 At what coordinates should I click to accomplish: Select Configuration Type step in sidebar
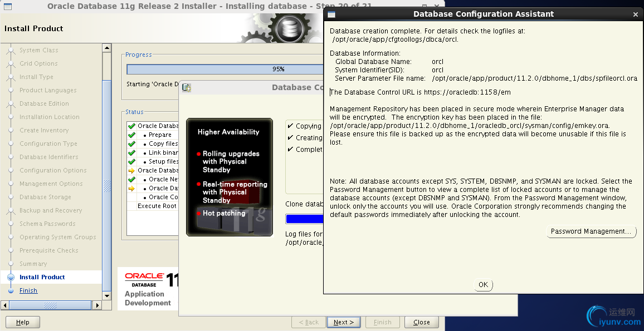pyautogui.click(x=48, y=144)
